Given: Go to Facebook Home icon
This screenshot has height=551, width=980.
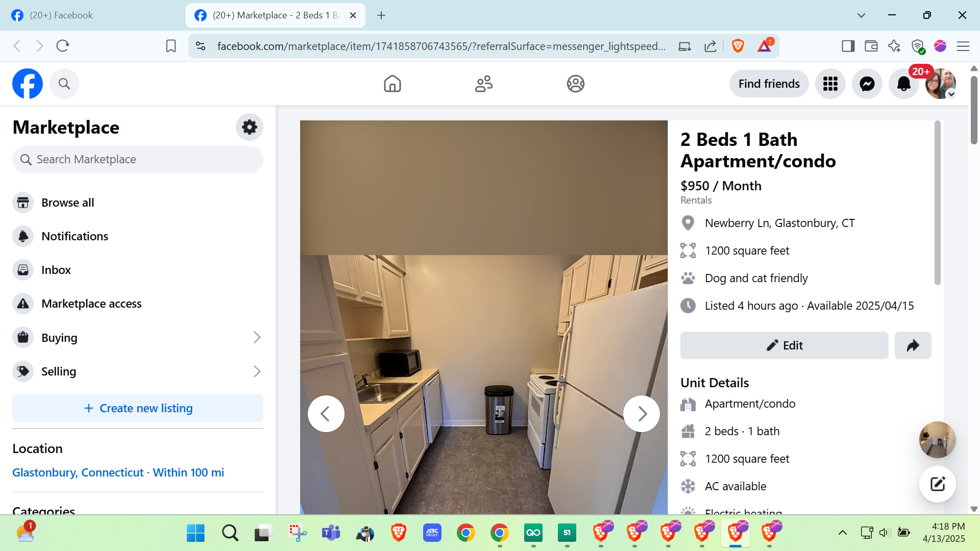Looking at the screenshot, I should [392, 84].
